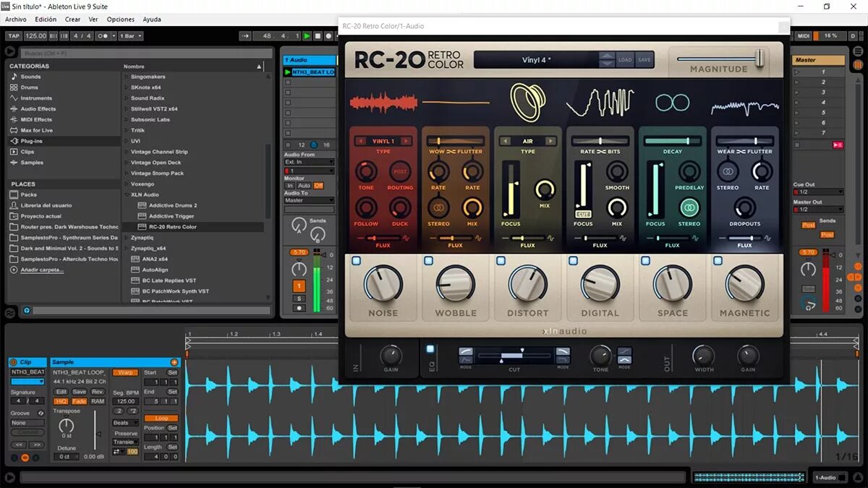Screen dimensions: 868x488
Task: Toggle the Space module power checkbox
Action: pos(645,261)
